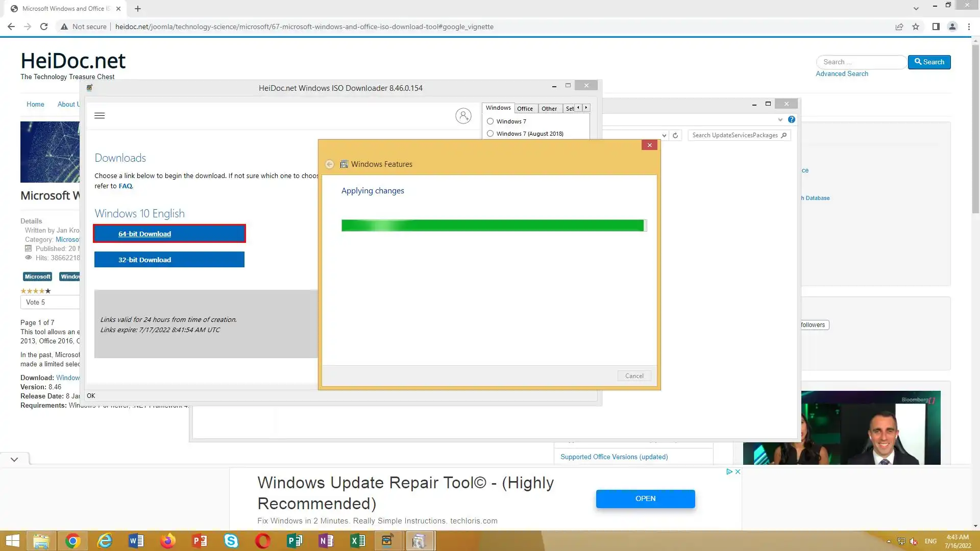This screenshot has width=980, height=551.
Task: Open the hamburger menu in ISO Downloader
Action: pos(100,116)
